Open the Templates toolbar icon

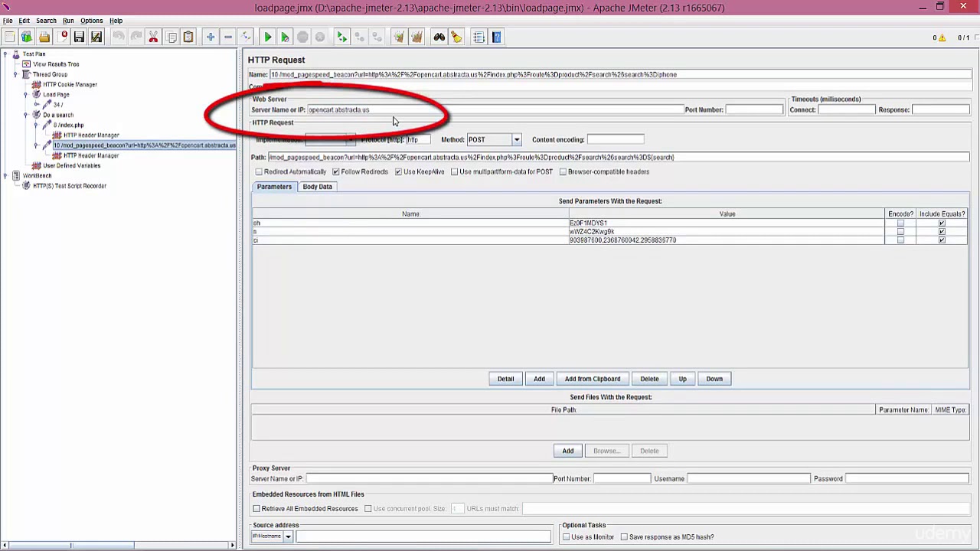[x=27, y=37]
